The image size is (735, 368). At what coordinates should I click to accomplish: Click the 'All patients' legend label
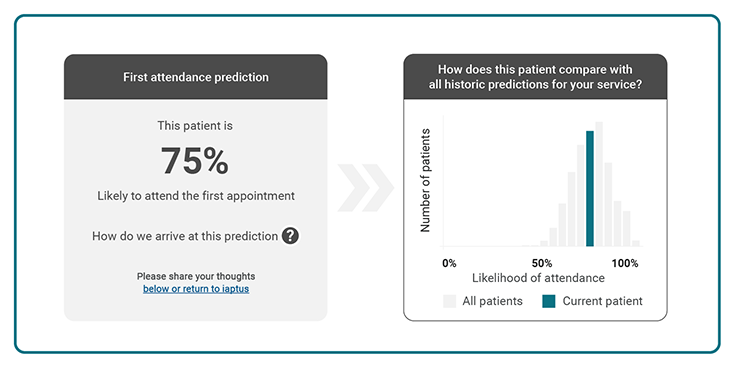tap(492, 301)
